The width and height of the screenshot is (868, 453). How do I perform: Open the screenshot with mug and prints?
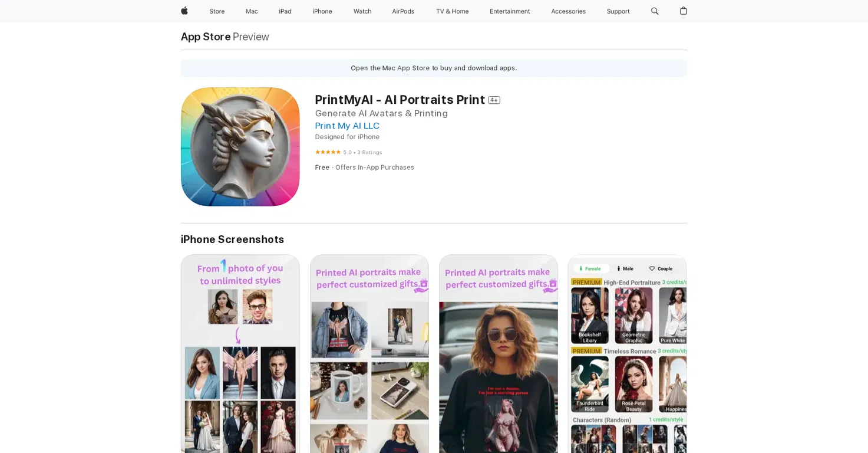pyautogui.click(x=369, y=354)
